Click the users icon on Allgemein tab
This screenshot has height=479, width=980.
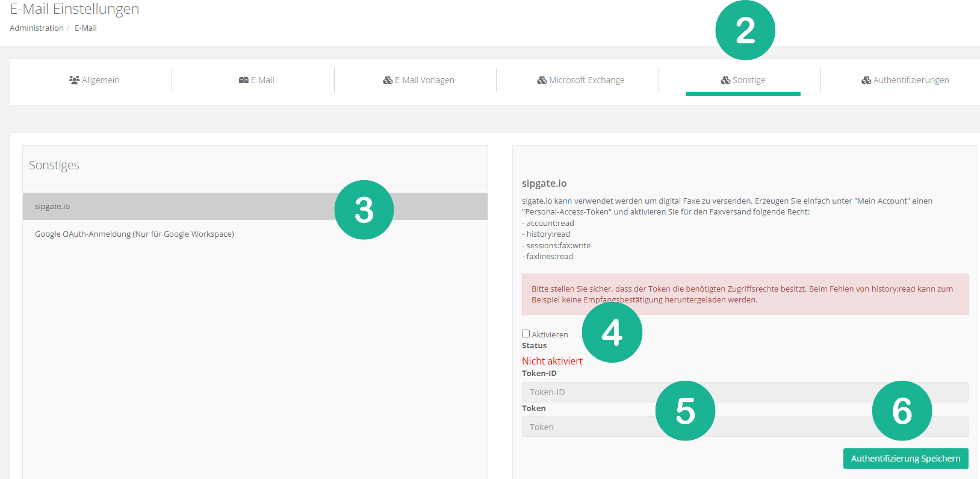click(x=74, y=80)
